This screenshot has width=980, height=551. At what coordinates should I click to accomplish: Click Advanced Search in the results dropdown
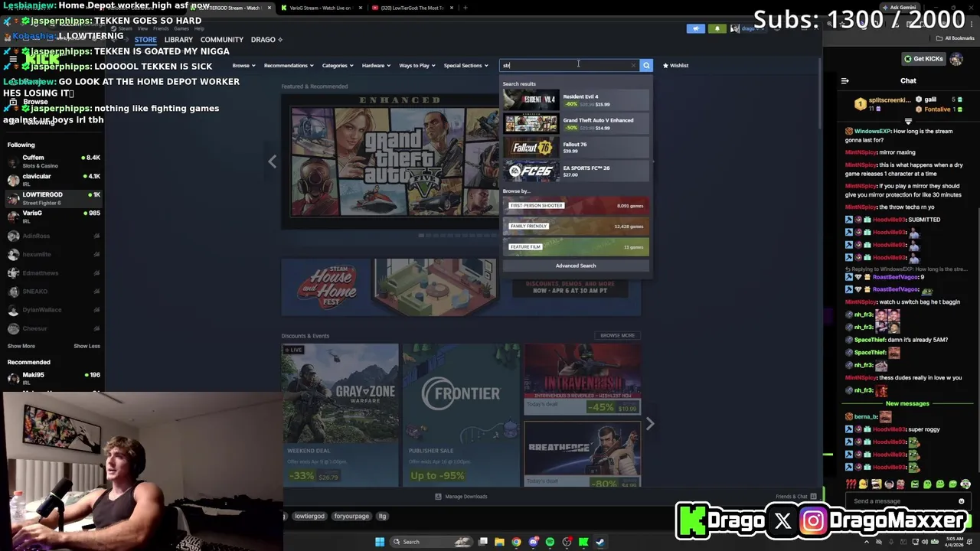tap(576, 266)
